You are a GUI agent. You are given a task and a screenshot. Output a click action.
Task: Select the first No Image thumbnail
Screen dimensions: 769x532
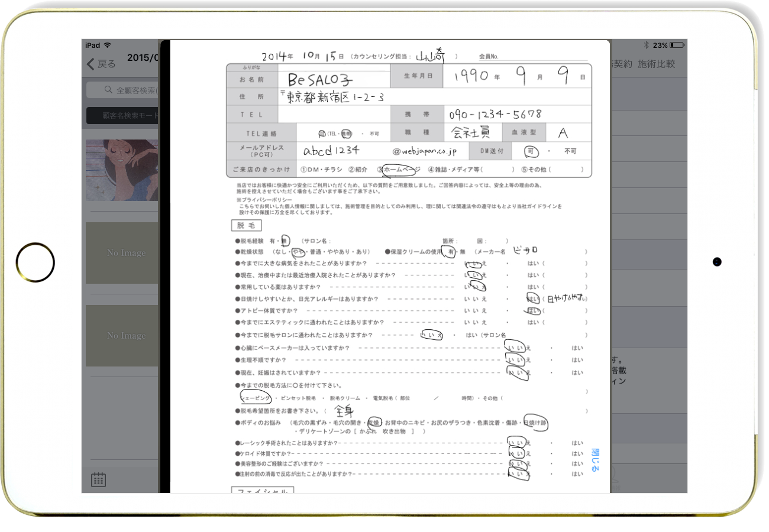(122, 253)
